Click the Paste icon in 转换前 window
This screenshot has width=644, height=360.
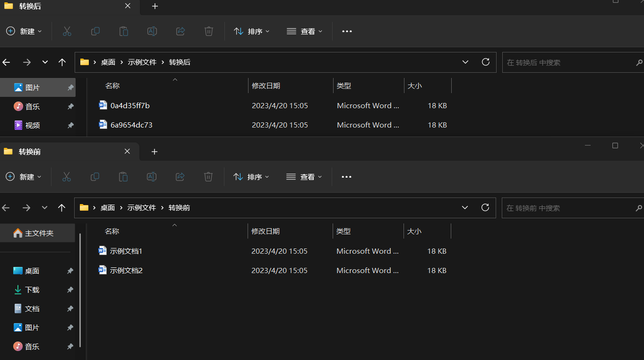123,176
